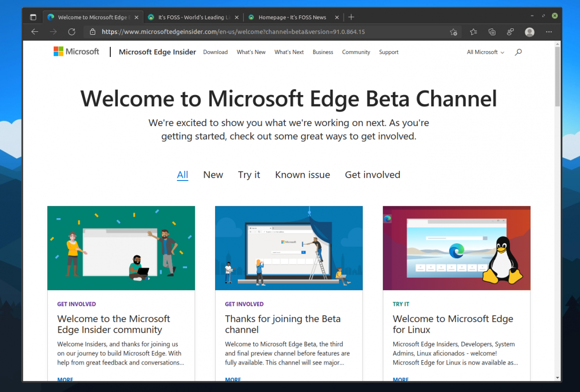Viewport: 580px width, 392px height.
Task: Navigate back to previous page
Action: coord(34,32)
